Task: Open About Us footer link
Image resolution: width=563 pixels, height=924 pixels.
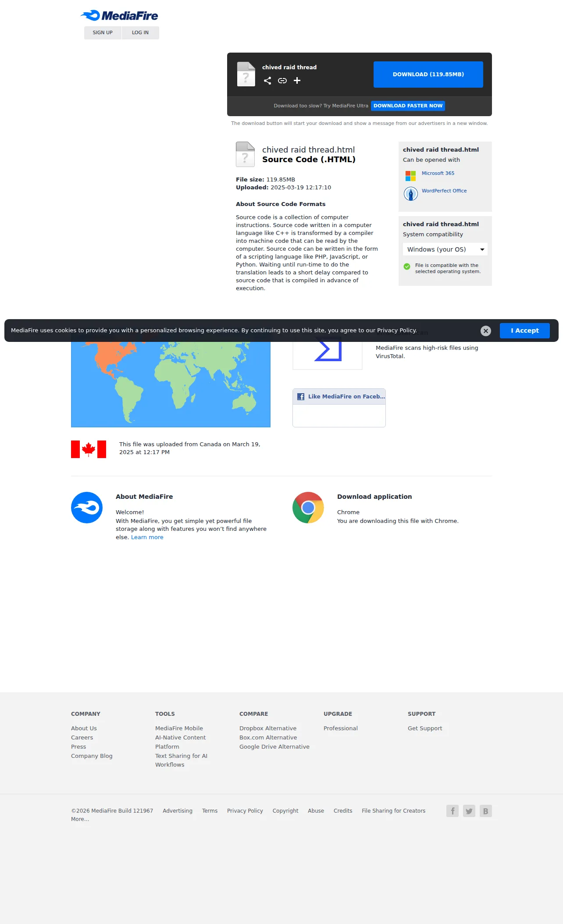Action: [84, 729]
